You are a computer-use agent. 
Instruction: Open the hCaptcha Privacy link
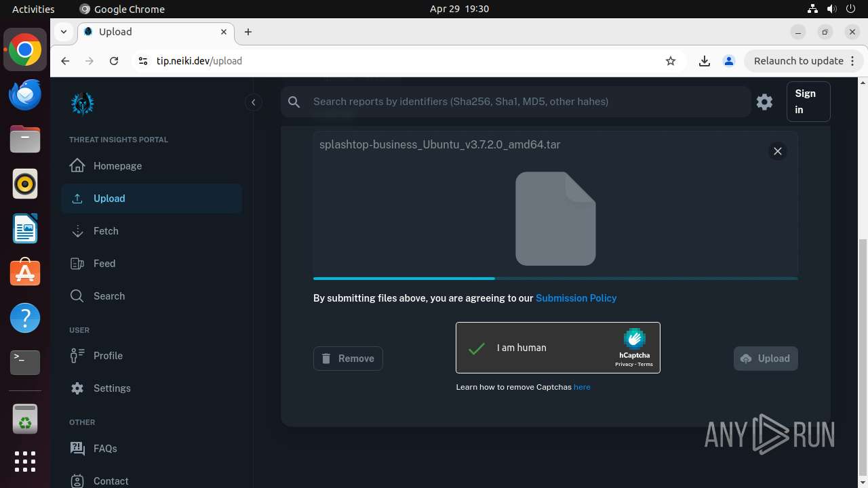tap(624, 365)
